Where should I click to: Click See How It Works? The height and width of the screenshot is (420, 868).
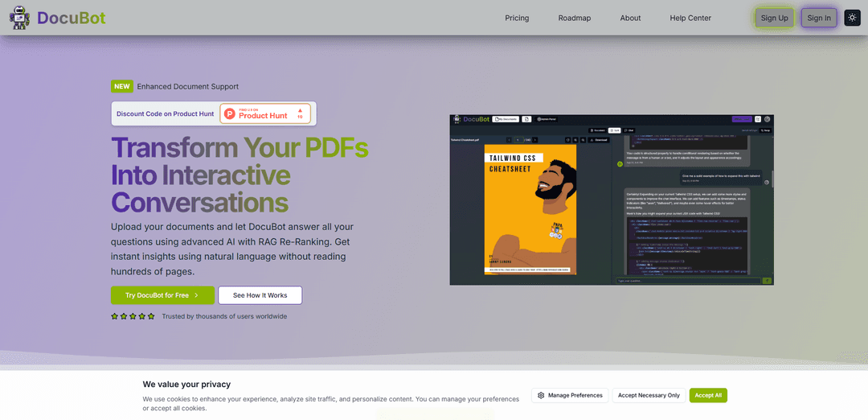pyautogui.click(x=260, y=295)
